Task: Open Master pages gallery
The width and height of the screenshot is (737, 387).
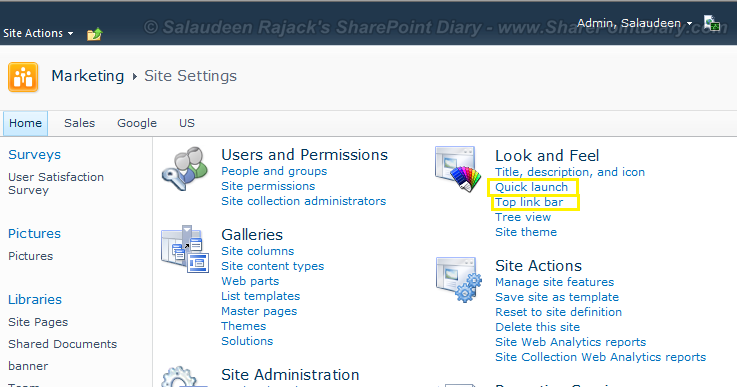Action: [x=259, y=311]
